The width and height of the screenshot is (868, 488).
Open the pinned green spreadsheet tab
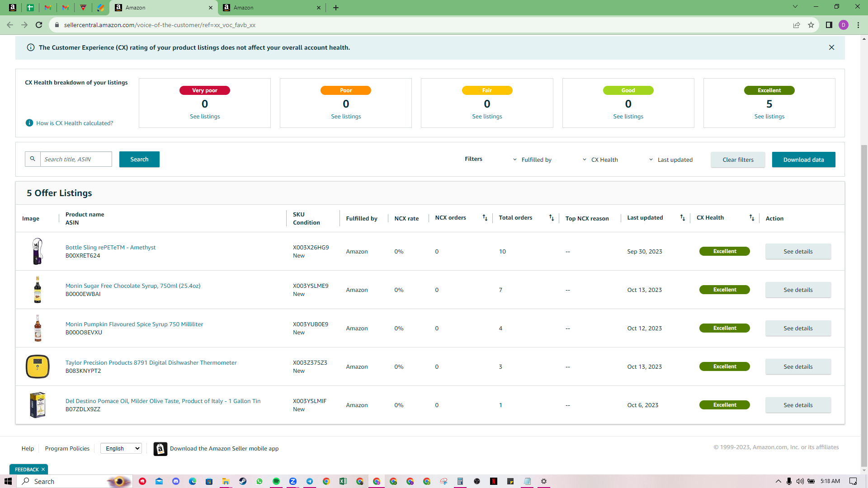30,8
